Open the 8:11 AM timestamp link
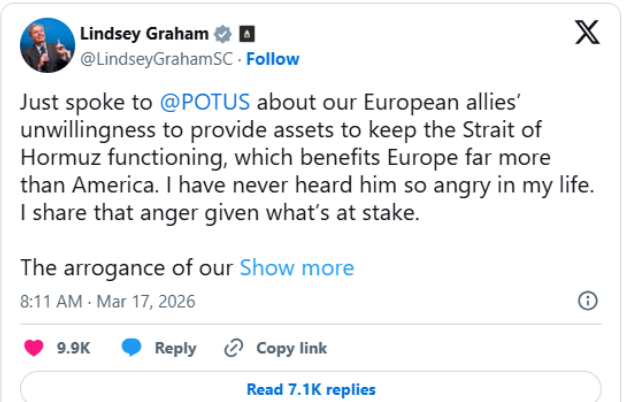Viewport: 626px width, 402px height. click(x=108, y=300)
